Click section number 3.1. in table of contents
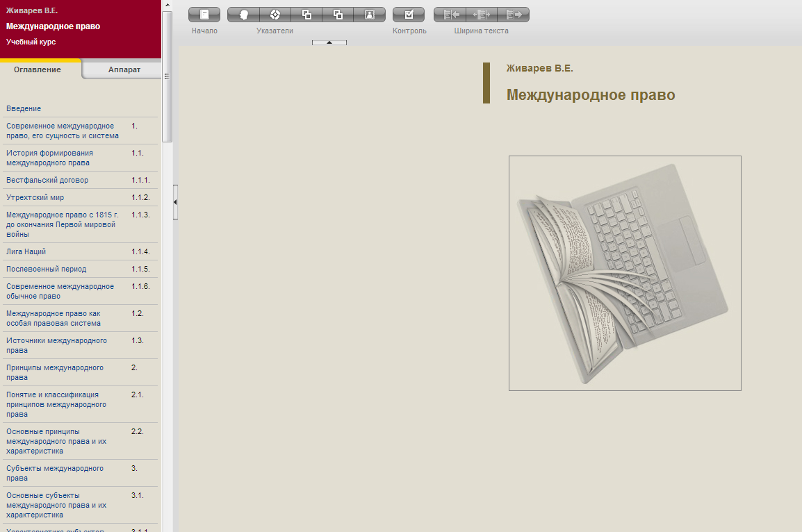Screen dimensions: 802x532 point(137,495)
